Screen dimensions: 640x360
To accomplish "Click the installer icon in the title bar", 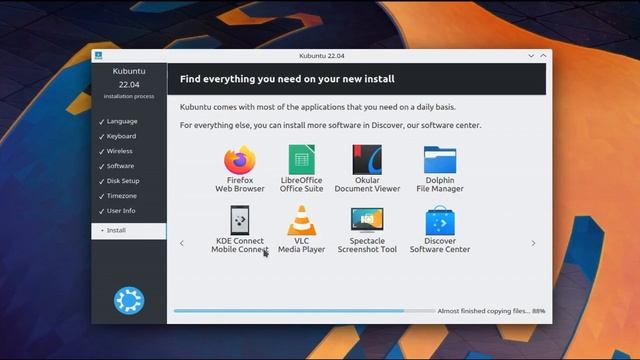I will tap(98, 56).
